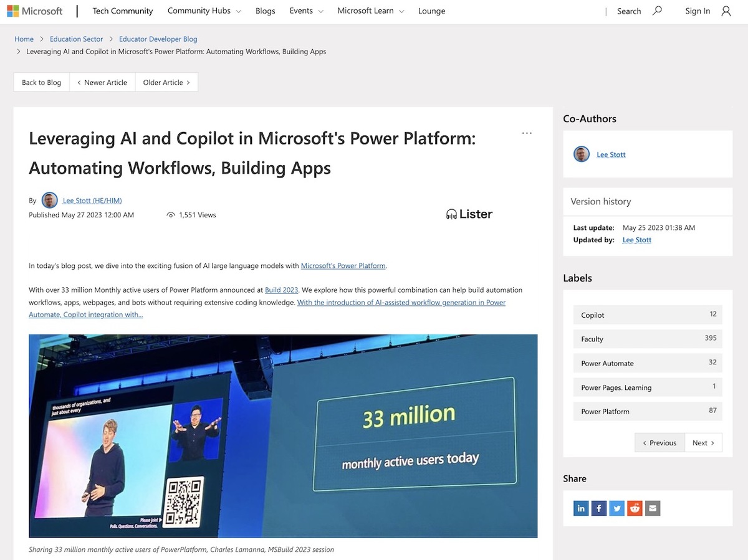Expand Community Hubs dropdown
Image resolution: width=748 pixels, height=560 pixels.
pos(204,11)
